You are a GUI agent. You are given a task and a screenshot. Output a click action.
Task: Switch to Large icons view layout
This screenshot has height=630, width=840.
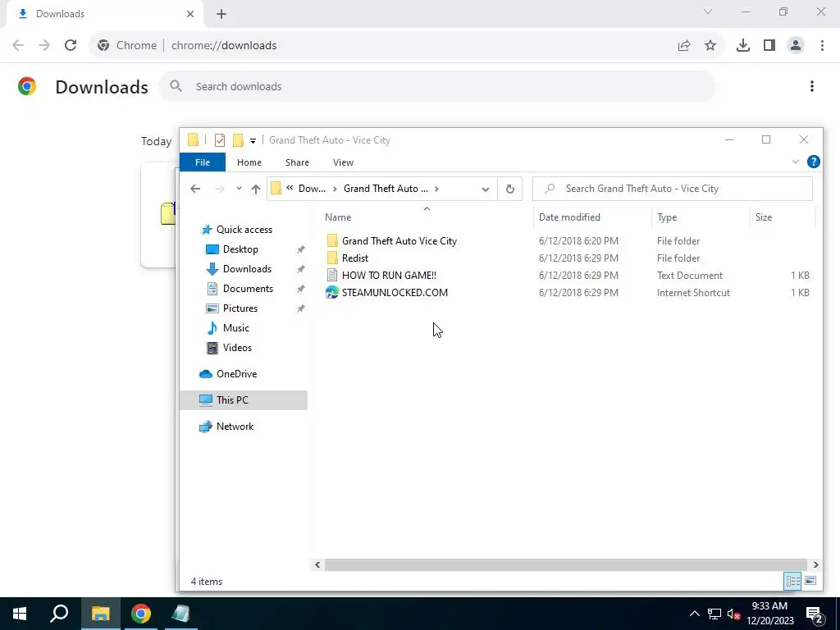810,581
